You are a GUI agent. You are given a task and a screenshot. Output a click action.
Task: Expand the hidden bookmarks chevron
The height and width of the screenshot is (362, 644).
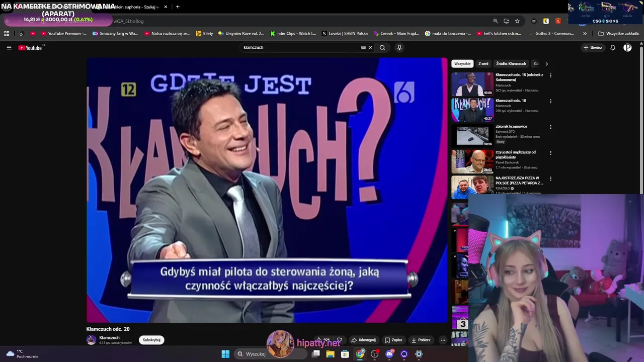[585, 34]
